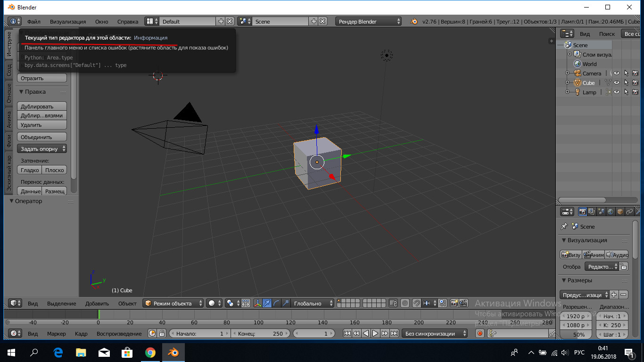Choose viewport shading mode button
This screenshot has height=362, width=644.
pyautogui.click(x=215, y=303)
